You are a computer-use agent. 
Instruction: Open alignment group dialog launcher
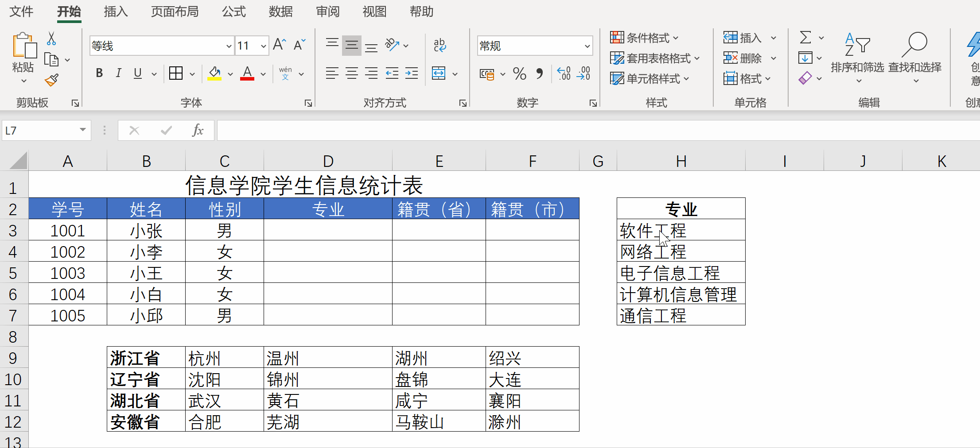point(463,103)
